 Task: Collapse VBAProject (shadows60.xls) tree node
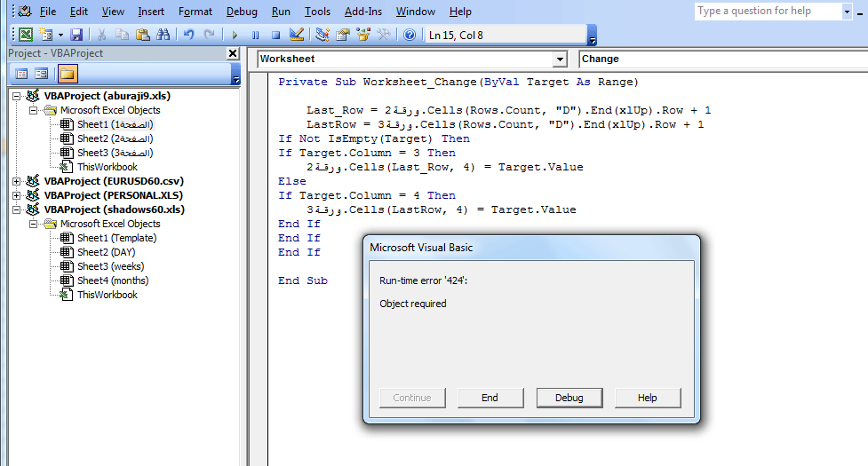click(18, 209)
